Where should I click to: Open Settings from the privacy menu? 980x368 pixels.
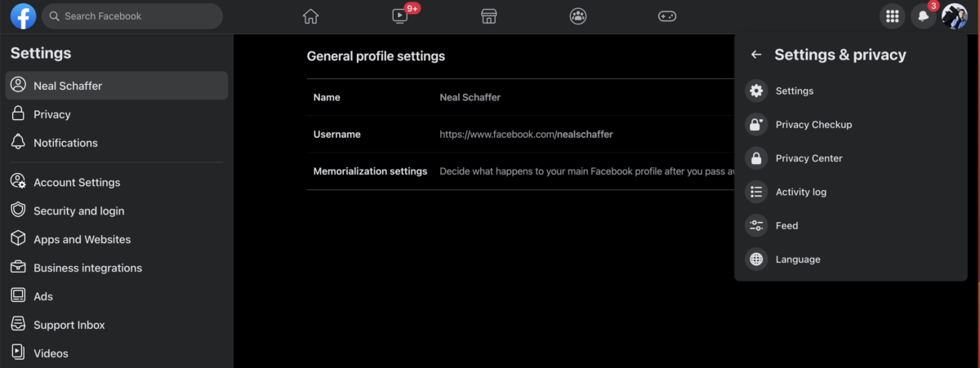click(851, 91)
